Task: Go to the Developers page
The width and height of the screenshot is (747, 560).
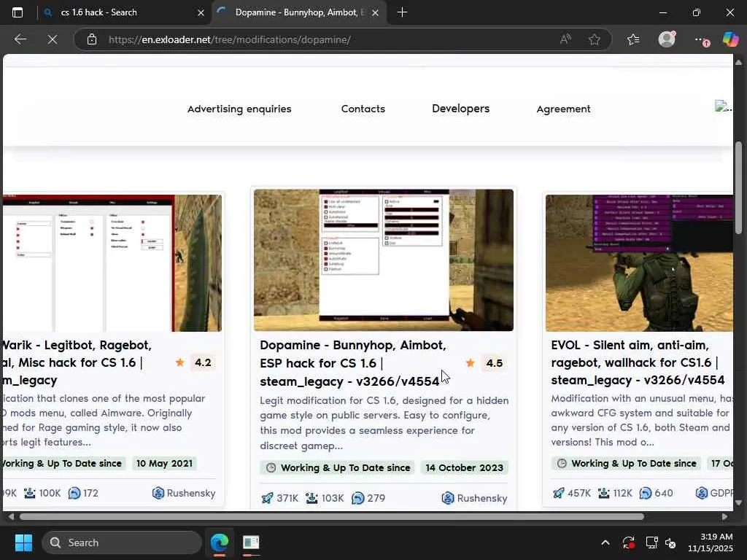Action: tap(461, 109)
